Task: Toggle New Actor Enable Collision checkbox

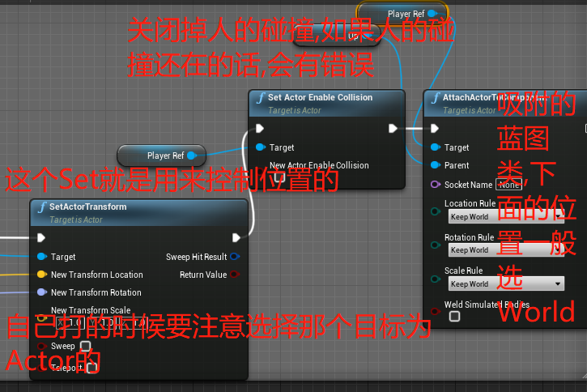Action: tap(279, 177)
